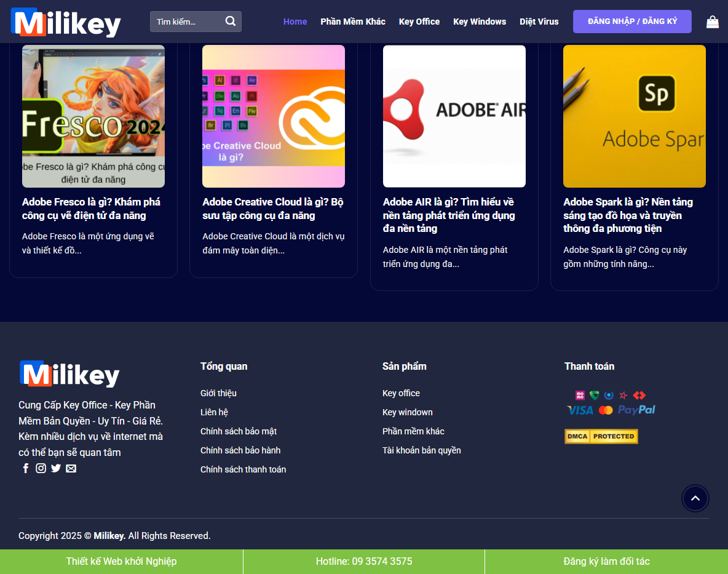Viewport: 728px width, 574px height.
Task: Click the Mastercard payment icon
Action: click(607, 409)
